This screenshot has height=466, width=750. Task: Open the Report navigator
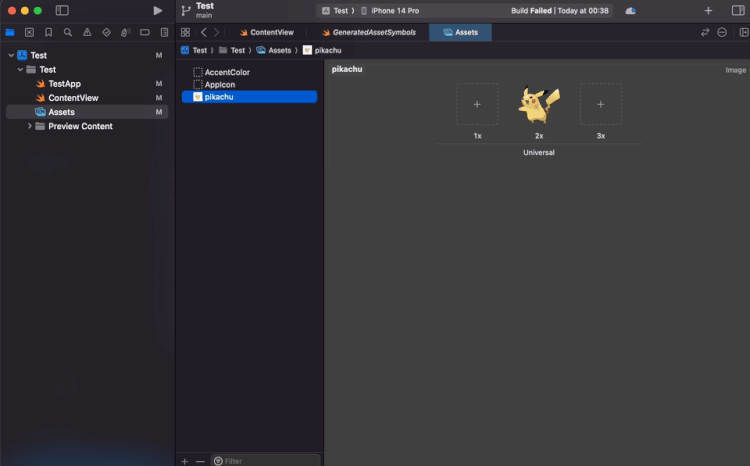(164, 33)
